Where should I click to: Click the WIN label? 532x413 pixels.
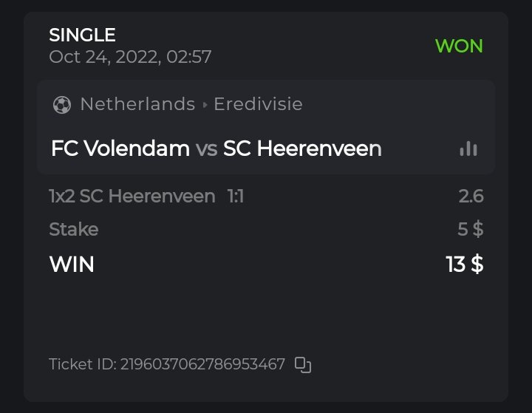(x=72, y=264)
